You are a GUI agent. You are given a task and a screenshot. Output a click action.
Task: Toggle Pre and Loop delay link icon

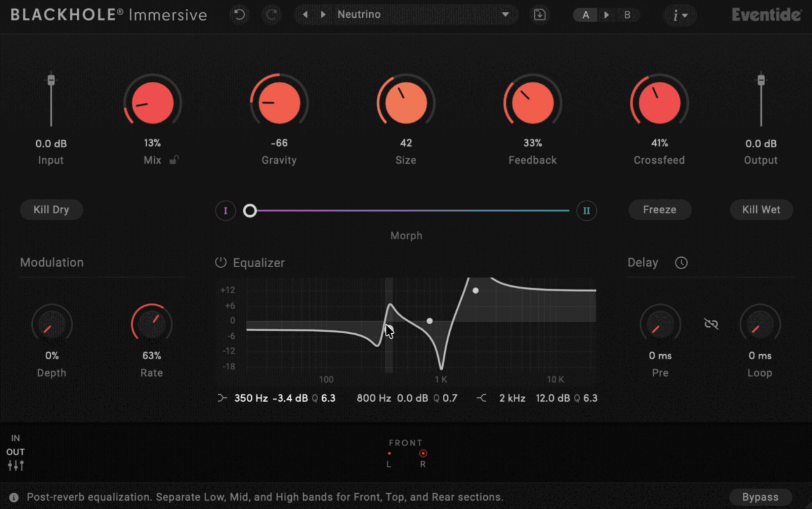(x=711, y=324)
